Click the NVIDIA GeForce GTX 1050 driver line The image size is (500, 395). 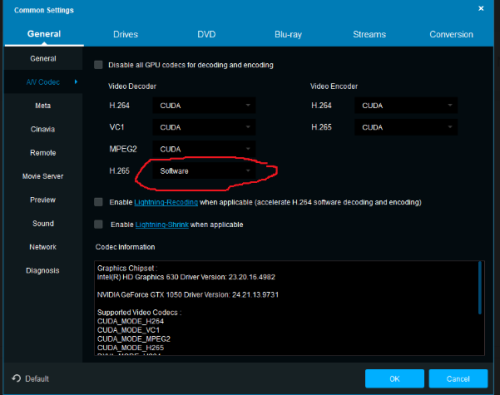click(188, 295)
